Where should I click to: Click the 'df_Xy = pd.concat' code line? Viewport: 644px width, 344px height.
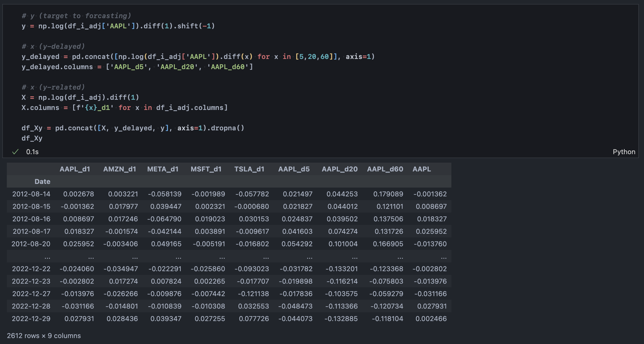pyautogui.click(x=133, y=128)
